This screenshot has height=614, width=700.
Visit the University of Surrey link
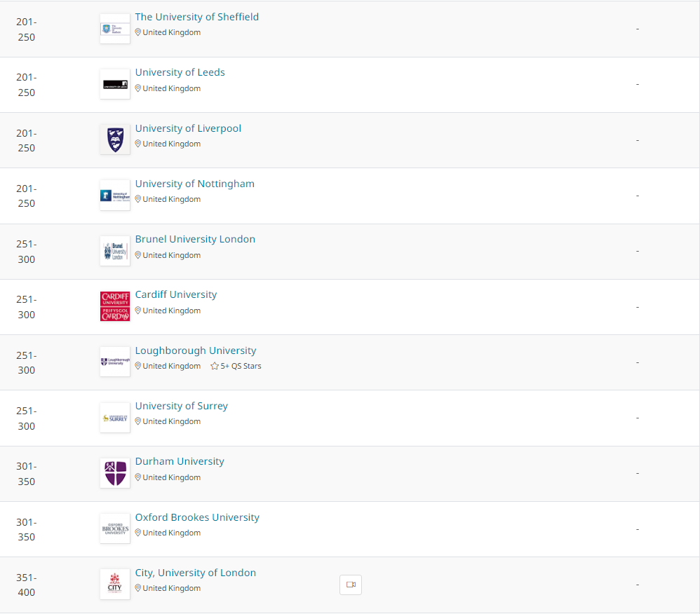click(x=181, y=406)
